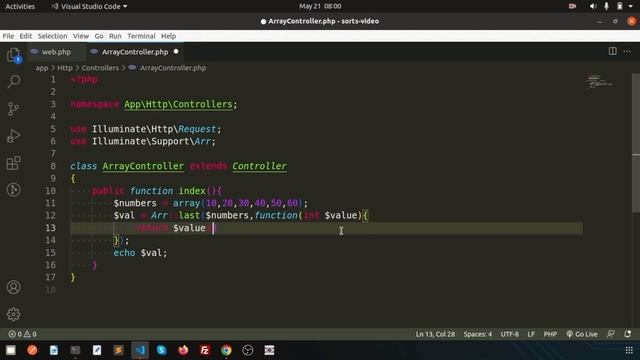Click the Http breadcrumb segment
This screenshot has width=640, height=360.
tap(64, 68)
